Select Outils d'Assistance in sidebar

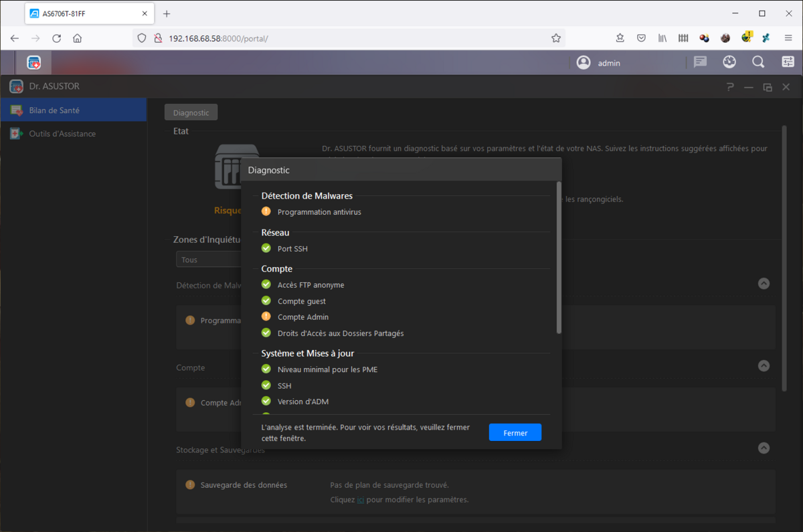pos(74,134)
